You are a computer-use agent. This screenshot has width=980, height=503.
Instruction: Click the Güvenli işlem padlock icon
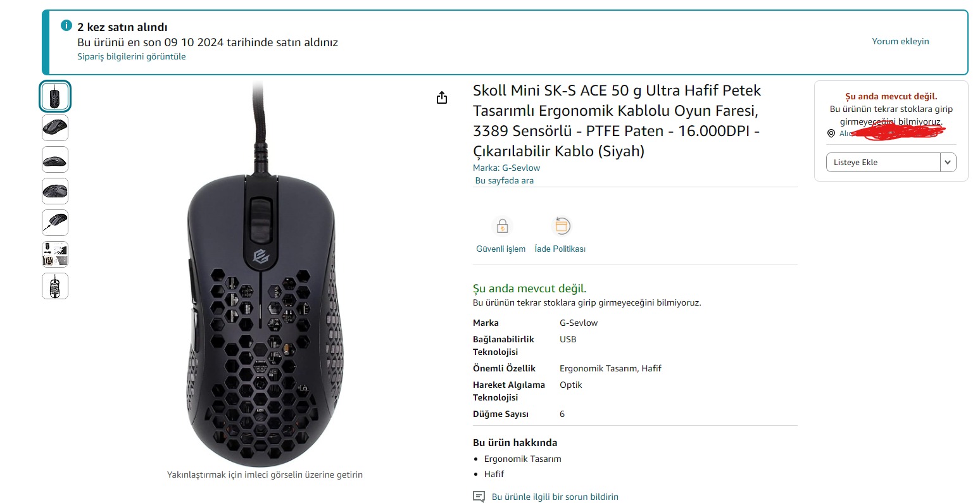click(502, 226)
